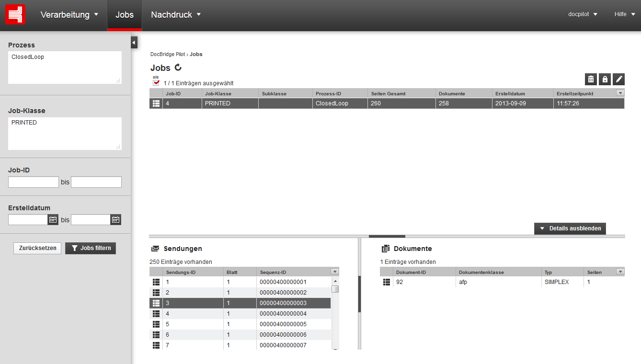Click the grid icon for Job 4 row
Viewport: 641px width, 364px height.
pos(156,103)
